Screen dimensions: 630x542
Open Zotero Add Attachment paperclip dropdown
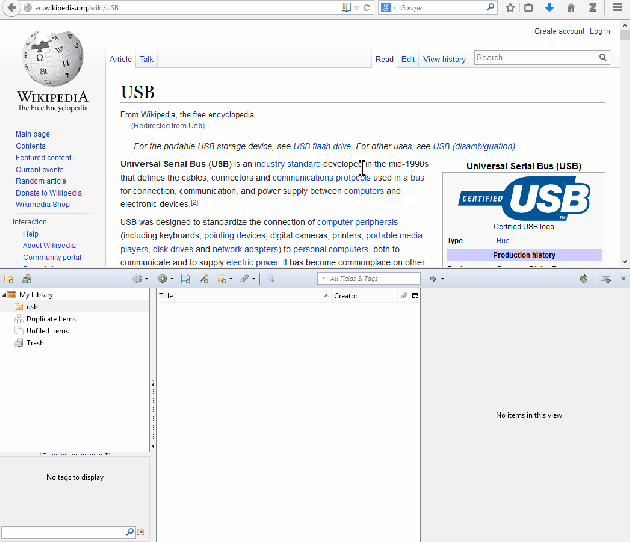point(248,279)
